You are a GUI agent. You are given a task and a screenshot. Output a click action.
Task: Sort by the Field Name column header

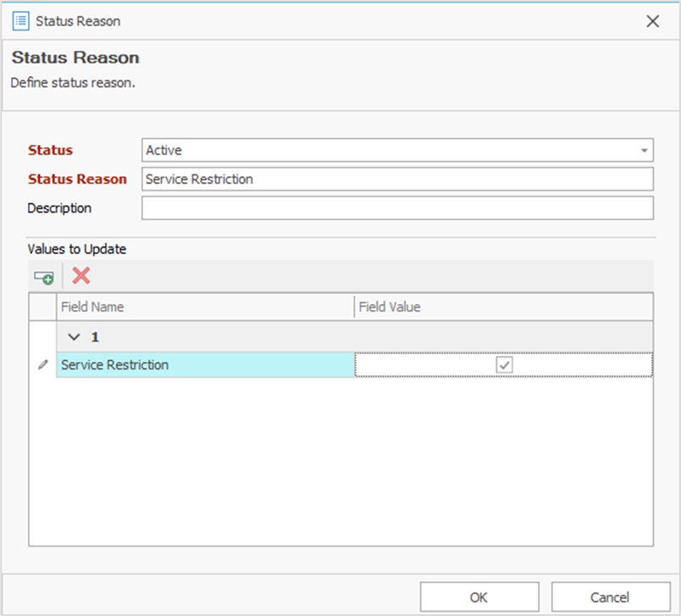pyautogui.click(x=205, y=307)
